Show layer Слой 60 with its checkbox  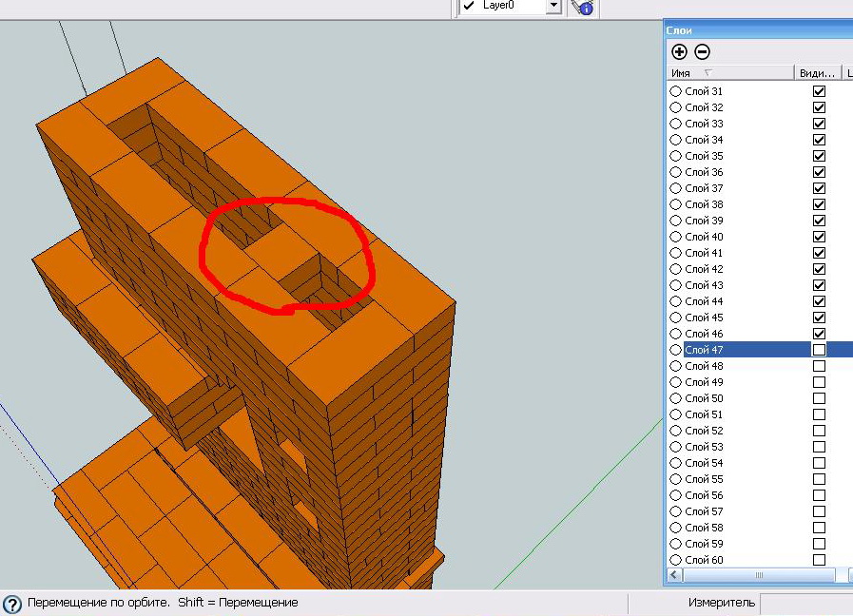819,560
